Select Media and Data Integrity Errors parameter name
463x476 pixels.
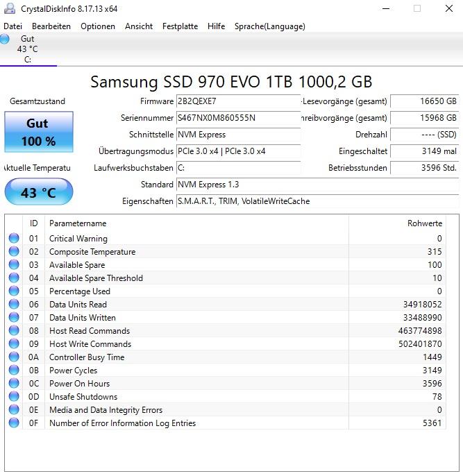(x=106, y=410)
